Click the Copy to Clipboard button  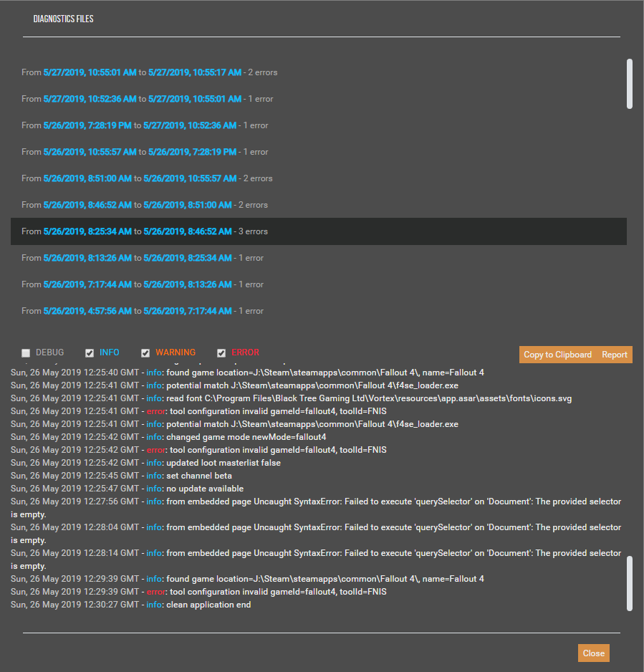(x=557, y=354)
